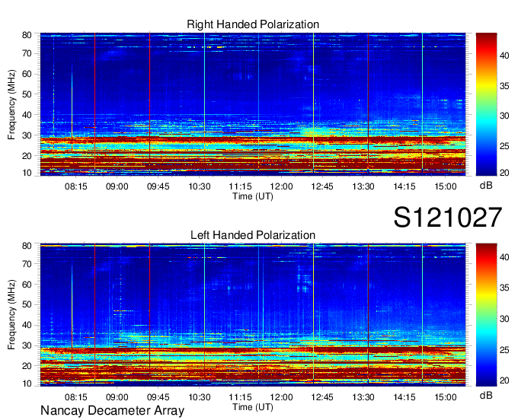Click the 14:15 tick on Right Handed plot
This screenshot has height=420, width=518.
(404, 186)
